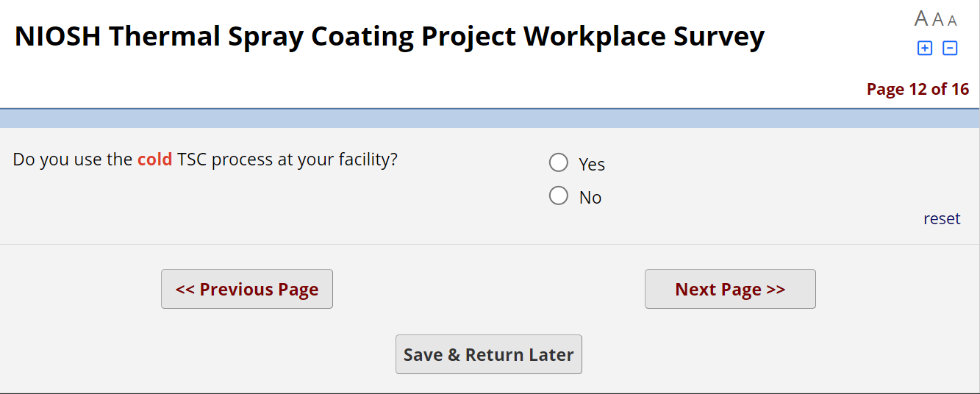Click the largest A in the font indicator
Viewport: 980px width, 394px height.
(x=921, y=18)
